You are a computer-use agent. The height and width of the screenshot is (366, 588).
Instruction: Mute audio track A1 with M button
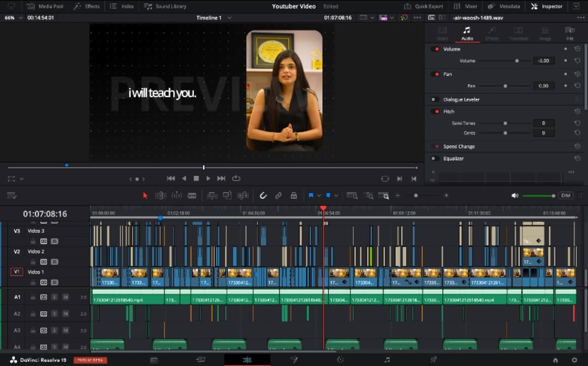click(65, 297)
